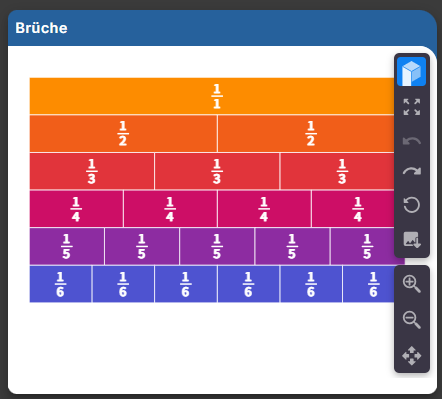Image resolution: width=442 pixels, height=399 pixels.
Task: Export as image with the download icon
Action: (412, 240)
